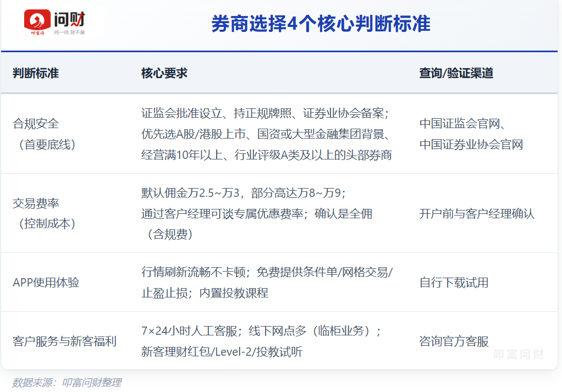Select the 查询/验证渠道 column header
Screen dimensions: 562x392
coord(456,73)
